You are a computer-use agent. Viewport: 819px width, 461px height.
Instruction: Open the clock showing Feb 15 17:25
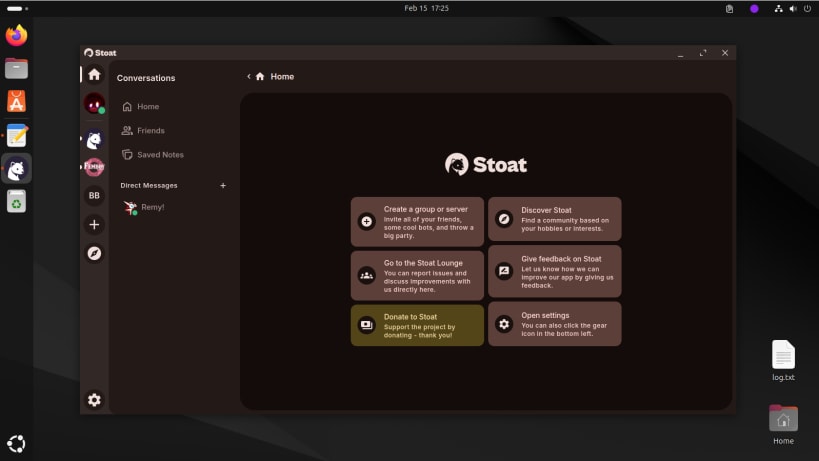point(426,8)
